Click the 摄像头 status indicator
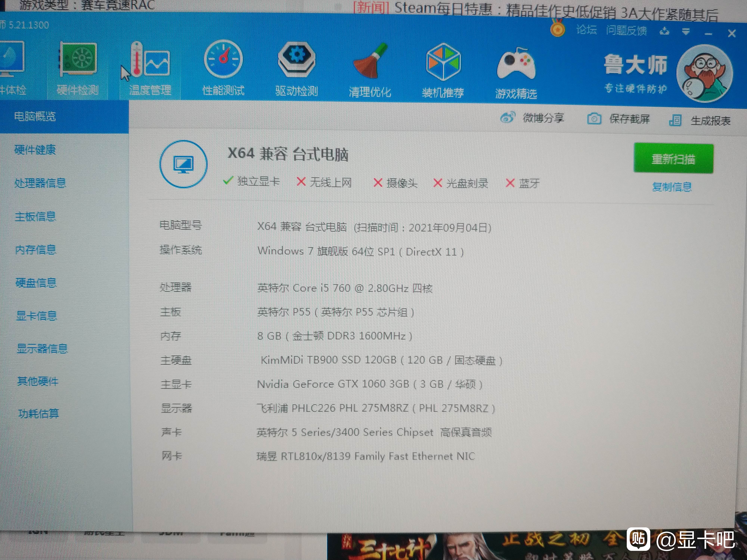Viewport: 747px width, 560px height. coord(396,183)
